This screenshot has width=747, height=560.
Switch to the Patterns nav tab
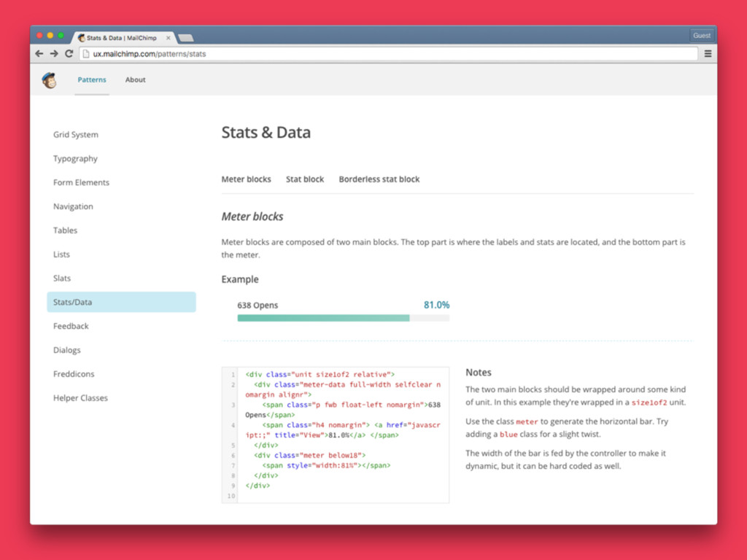point(92,80)
